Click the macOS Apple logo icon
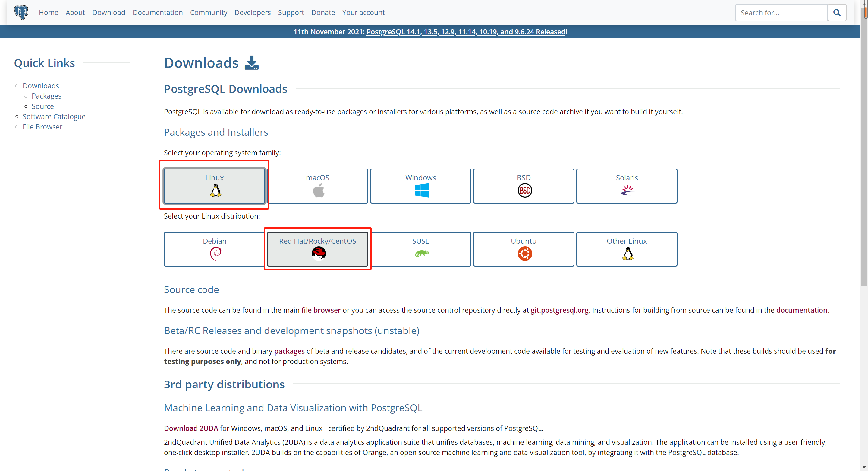This screenshot has height=471, width=868. [319, 190]
